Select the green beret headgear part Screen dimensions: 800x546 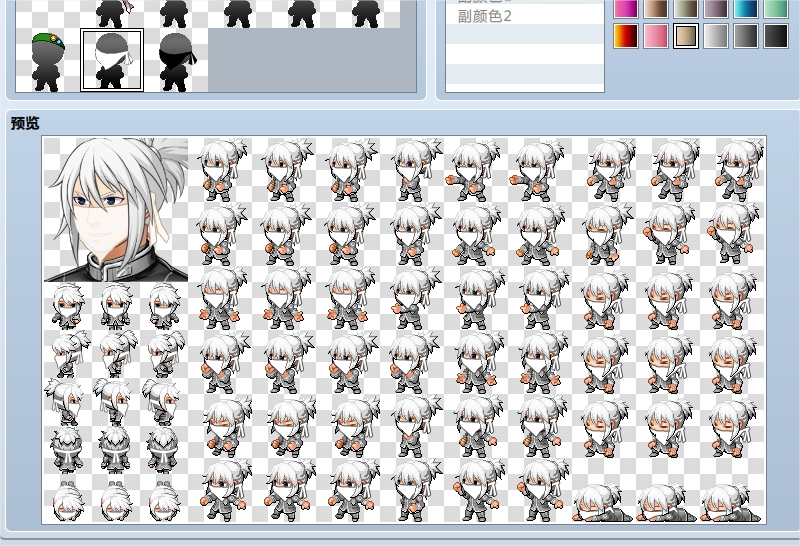pos(48,60)
